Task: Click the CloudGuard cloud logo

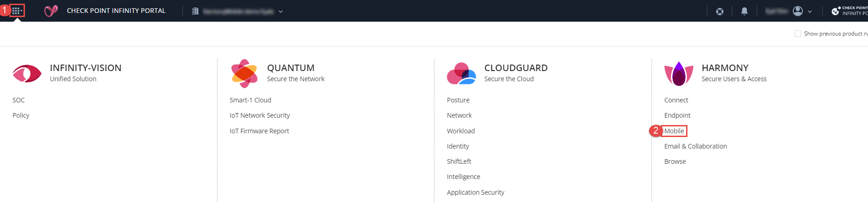Action: coord(461,74)
